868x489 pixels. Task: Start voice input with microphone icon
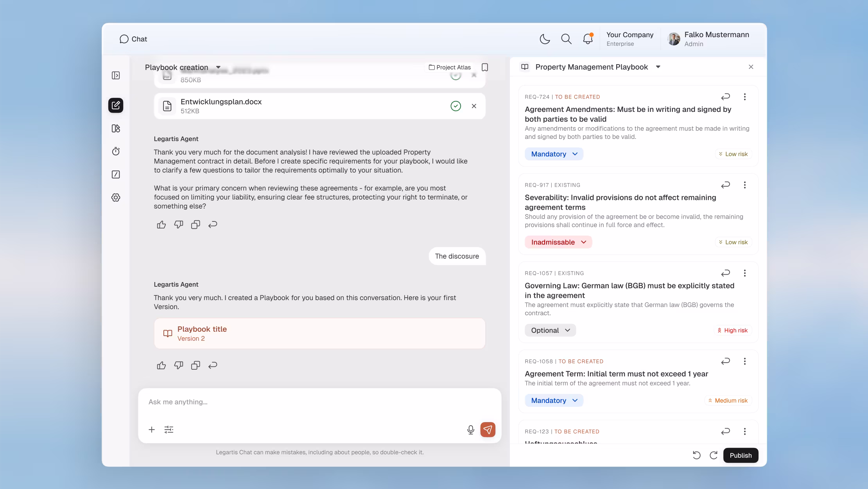coord(471,430)
